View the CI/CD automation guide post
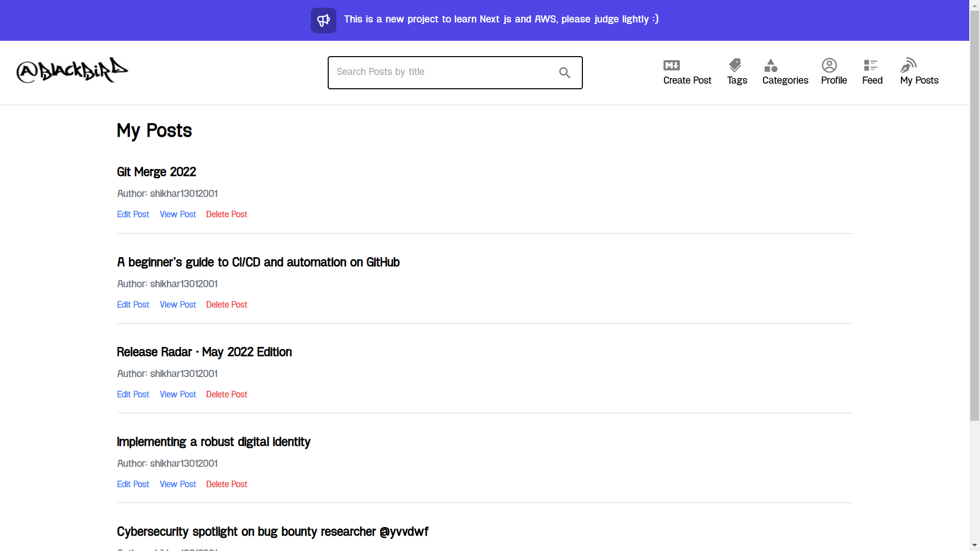Screen dimensions: 980x551 (x=178, y=305)
